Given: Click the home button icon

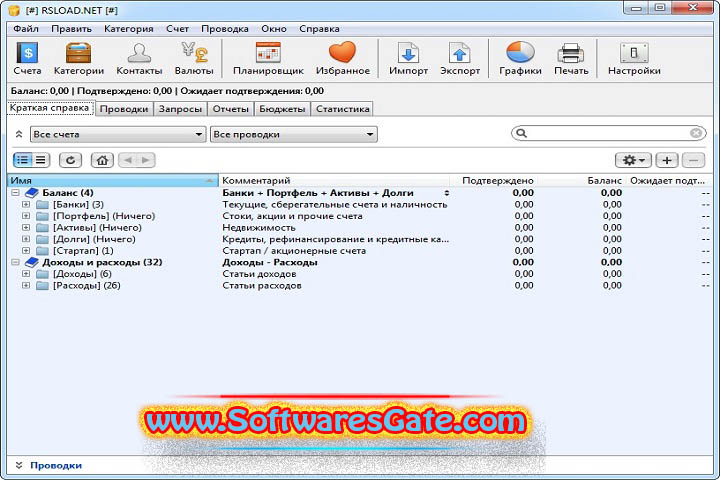Looking at the screenshot, I should [102, 160].
